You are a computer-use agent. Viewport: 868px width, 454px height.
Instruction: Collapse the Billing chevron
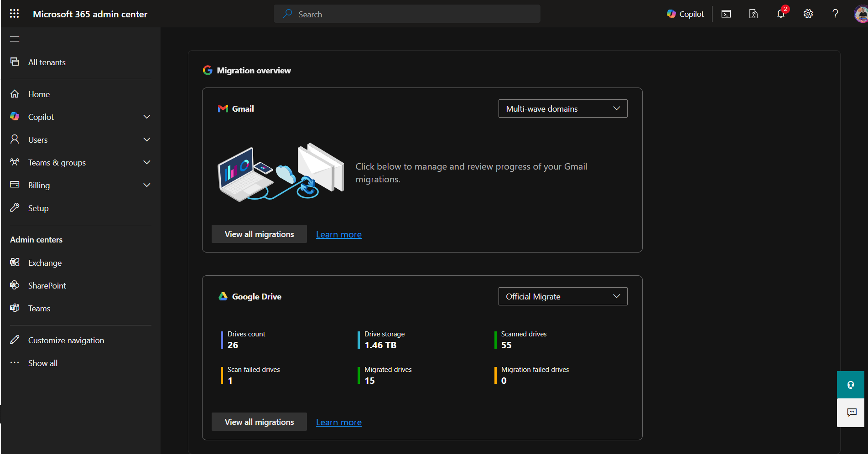click(146, 185)
